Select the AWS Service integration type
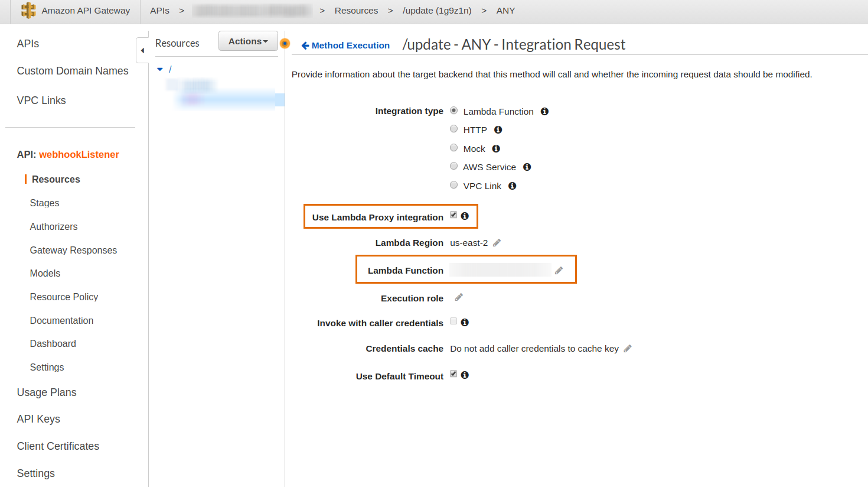This screenshot has width=868, height=487. pyautogui.click(x=453, y=166)
